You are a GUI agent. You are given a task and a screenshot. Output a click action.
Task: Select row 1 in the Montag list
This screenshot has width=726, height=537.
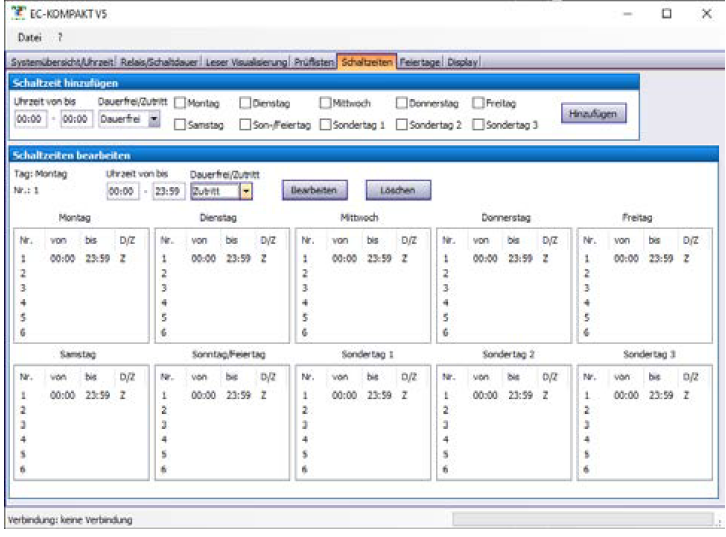click(x=81, y=258)
